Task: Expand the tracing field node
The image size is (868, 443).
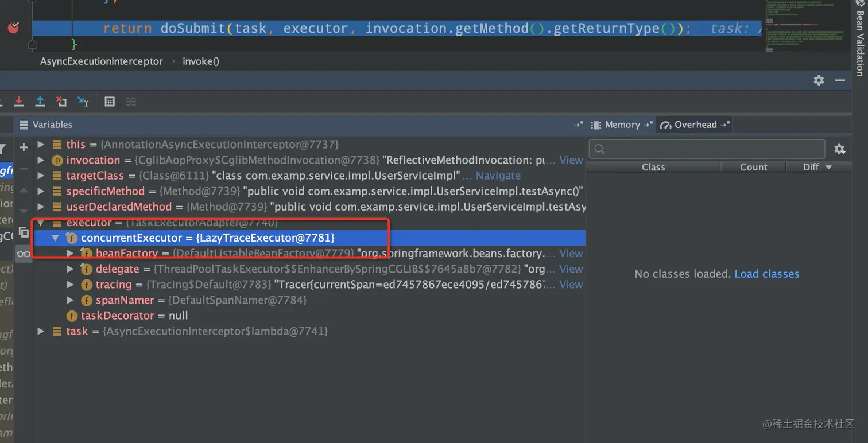Action: tap(71, 285)
